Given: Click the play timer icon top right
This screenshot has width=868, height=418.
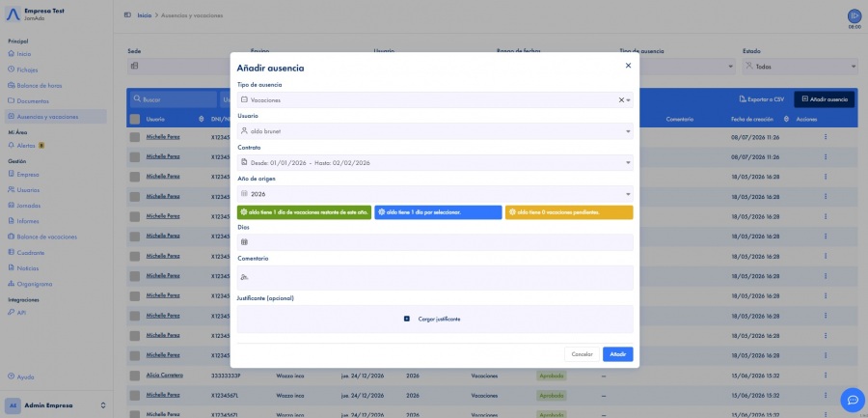Looking at the screenshot, I should (854, 16).
